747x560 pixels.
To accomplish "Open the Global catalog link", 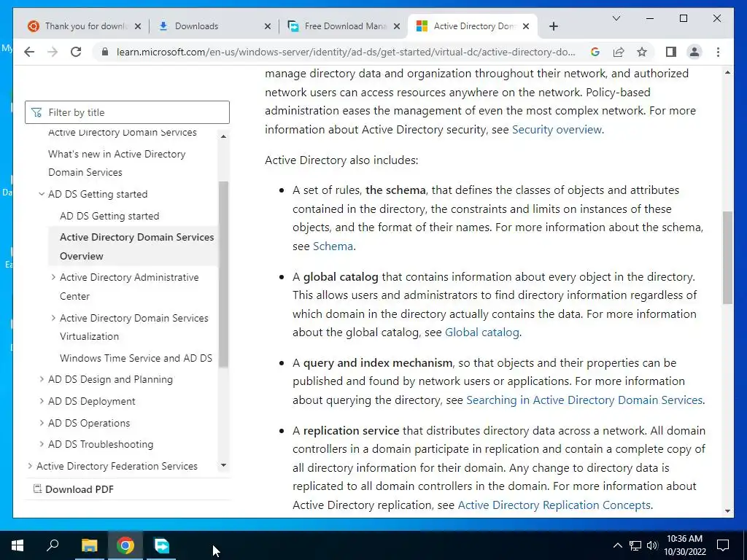I will tap(481, 332).
